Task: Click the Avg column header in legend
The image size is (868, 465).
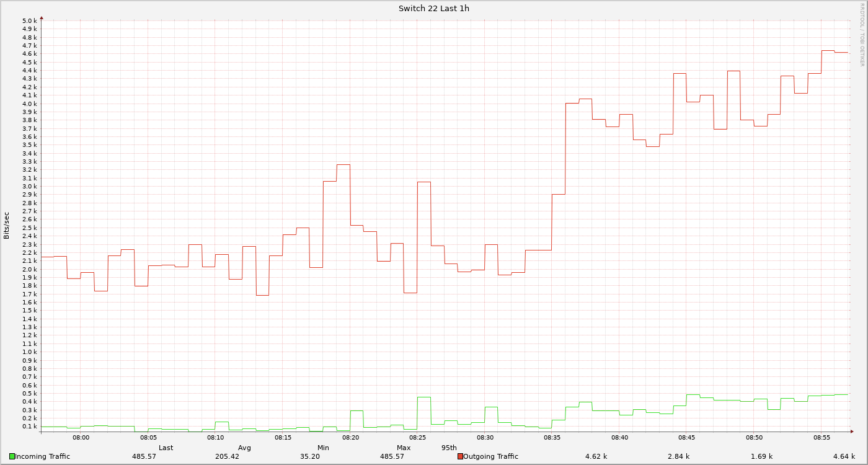Action: click(244, 448)
